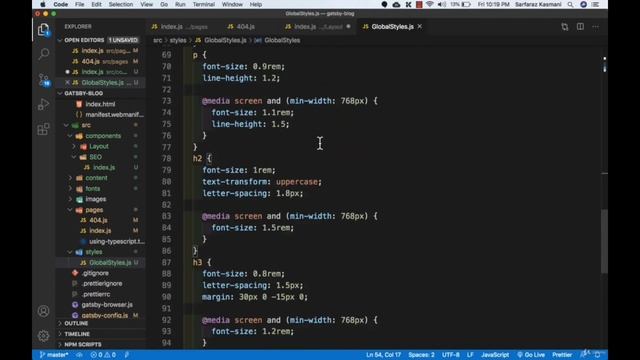Image resolution: width=640 pixels, height=360 pixels.
Task: Expand the Layout folder
Action: pyautogui.click(x=74, y=146)
